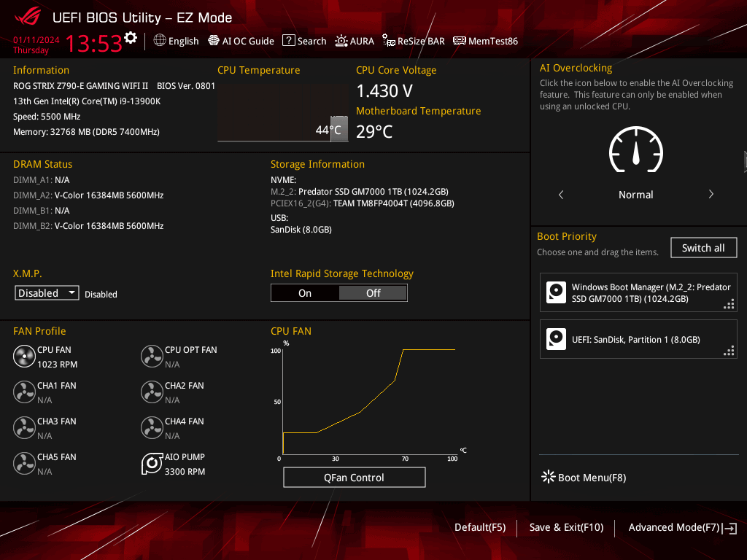Screen dimensions: 747x560
Task: Click the CHA2 FAN icon
Action: coord(152,392)
